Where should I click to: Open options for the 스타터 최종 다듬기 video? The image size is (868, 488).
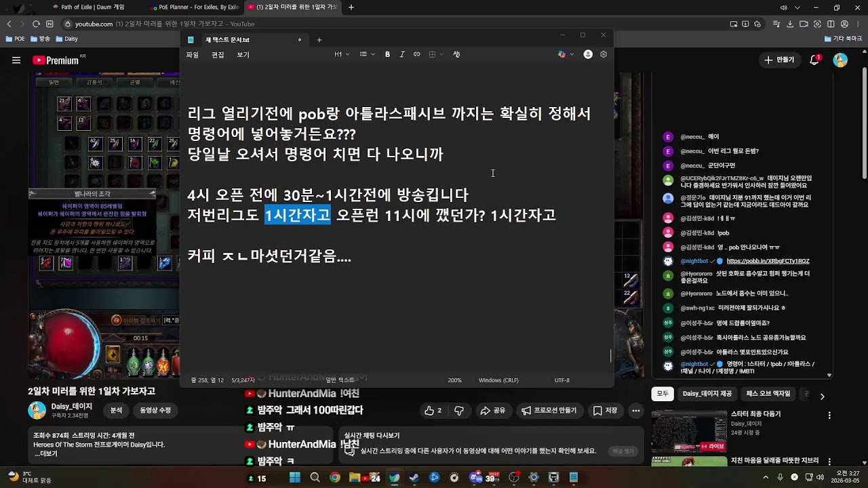[829, 415]
